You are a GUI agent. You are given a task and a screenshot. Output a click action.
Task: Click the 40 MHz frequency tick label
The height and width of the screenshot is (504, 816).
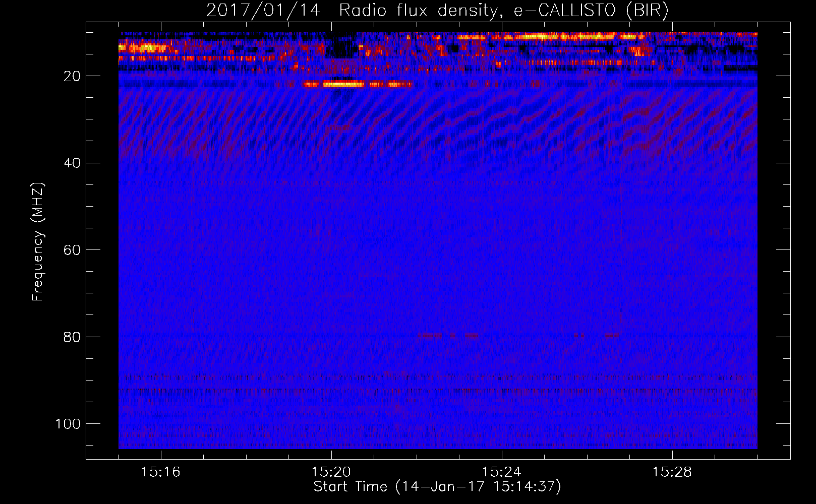(72, 163)
